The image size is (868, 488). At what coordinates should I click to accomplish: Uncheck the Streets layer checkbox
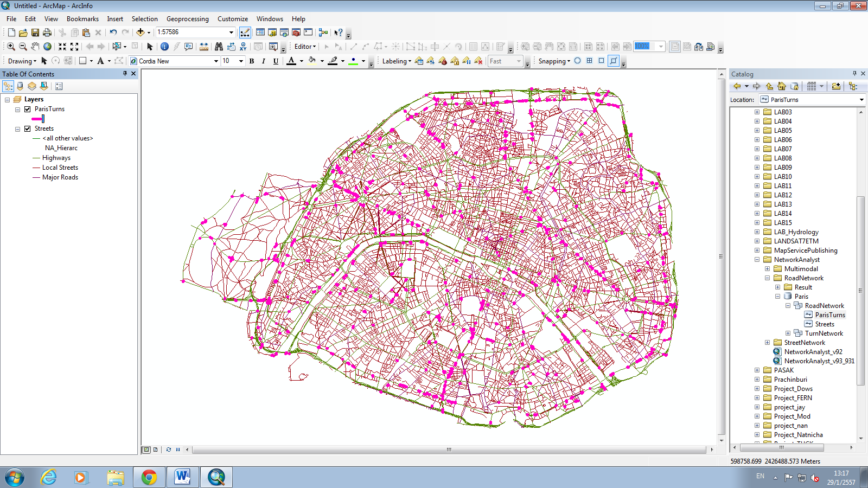pos(27,129)
